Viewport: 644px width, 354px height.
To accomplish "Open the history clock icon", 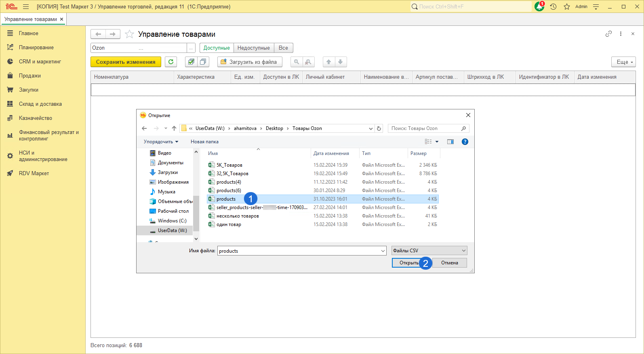I will [x=553, y=7].
